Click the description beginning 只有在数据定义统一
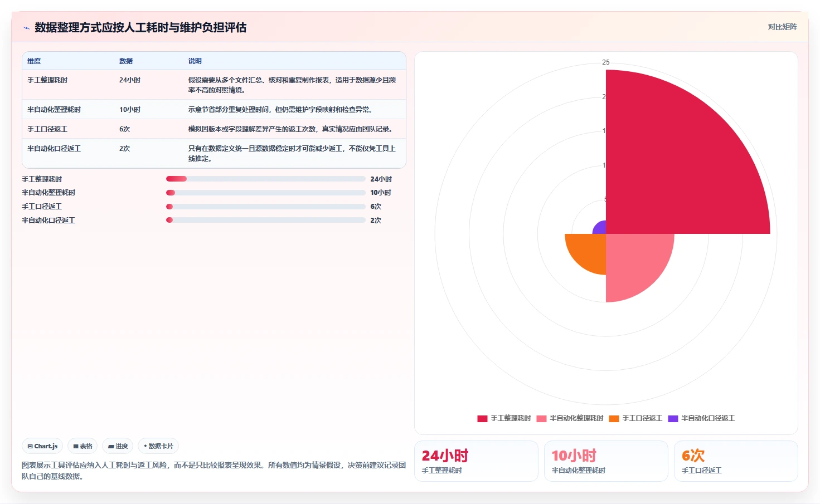This screenshot has width=820, height=504. click(x=292, y=154)
